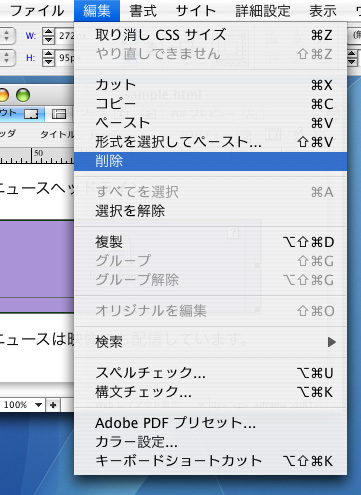
Task: Click the W width stepper arrows
Action: click(48, 36)
